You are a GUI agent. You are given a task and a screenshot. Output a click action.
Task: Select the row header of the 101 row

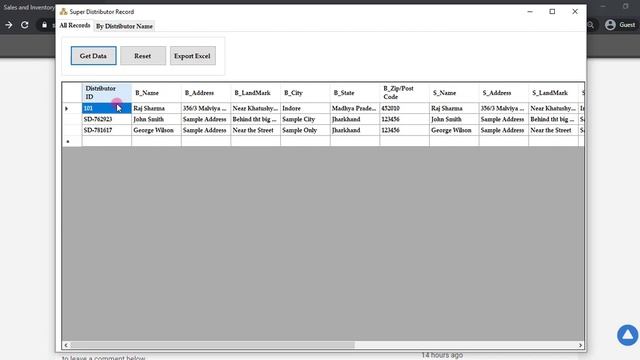tap(72, 108)
